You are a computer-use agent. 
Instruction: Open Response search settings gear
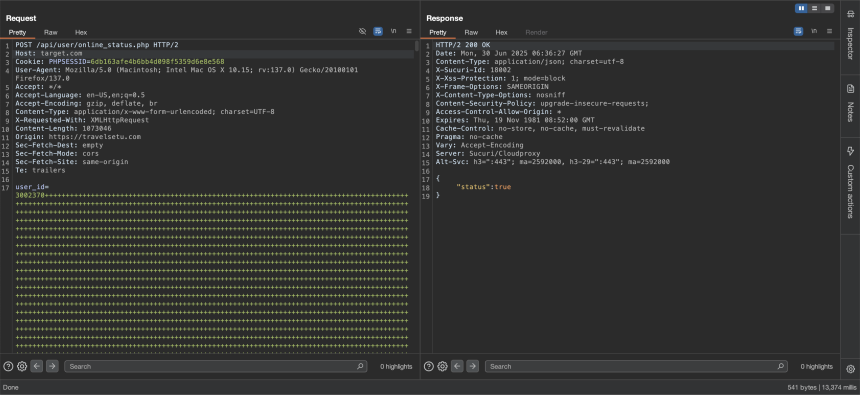tap(442, 366)
